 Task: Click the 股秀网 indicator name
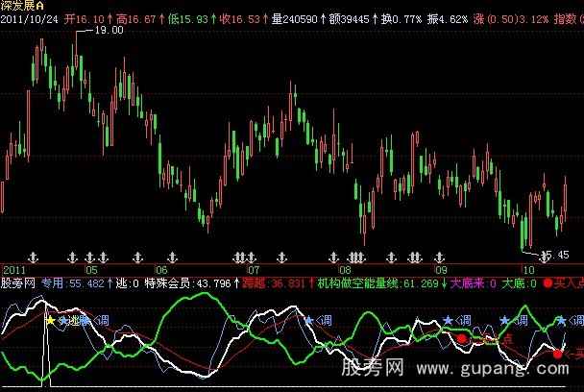coord(18,283)
